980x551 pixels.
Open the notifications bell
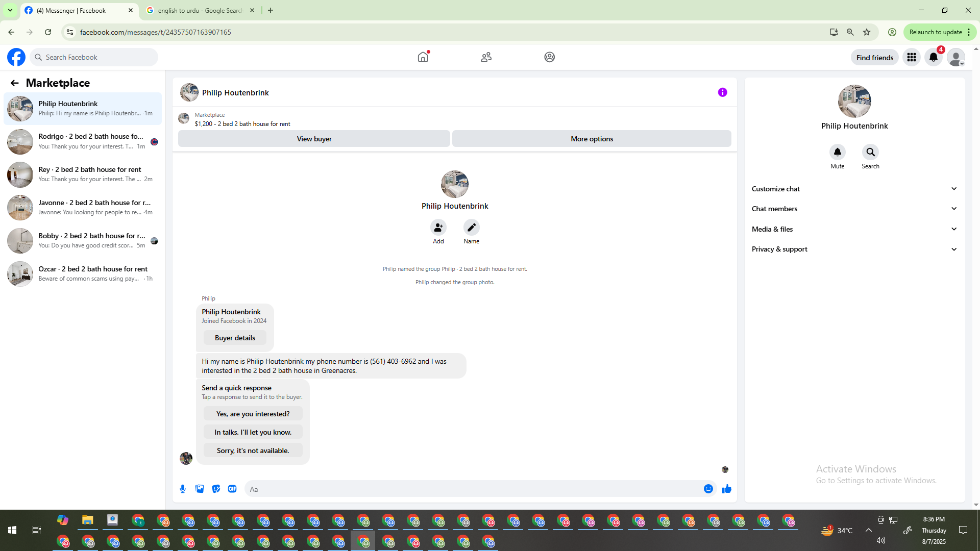(934, 58)
